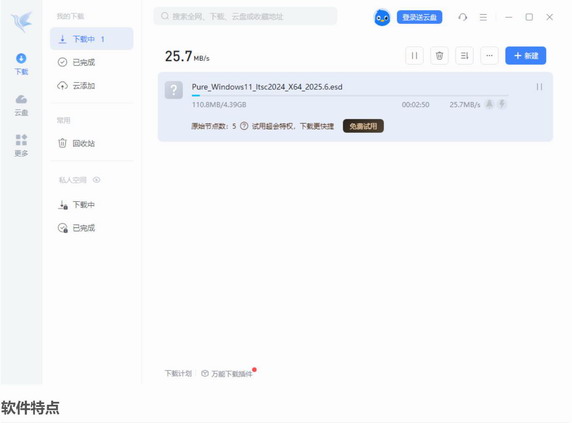Click the task speed 25.7MB/s value
Image resolution: width=572 pixels, height=423 pixels.
(x=465, y=105)
